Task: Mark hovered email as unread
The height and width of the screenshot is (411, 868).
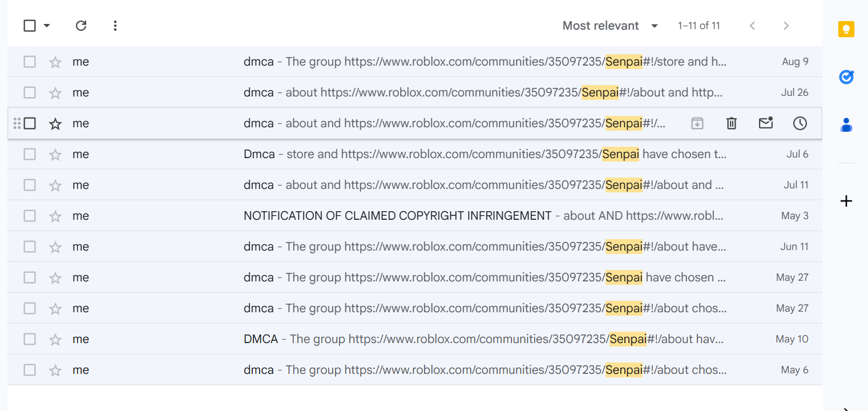Action: point(765,123)
